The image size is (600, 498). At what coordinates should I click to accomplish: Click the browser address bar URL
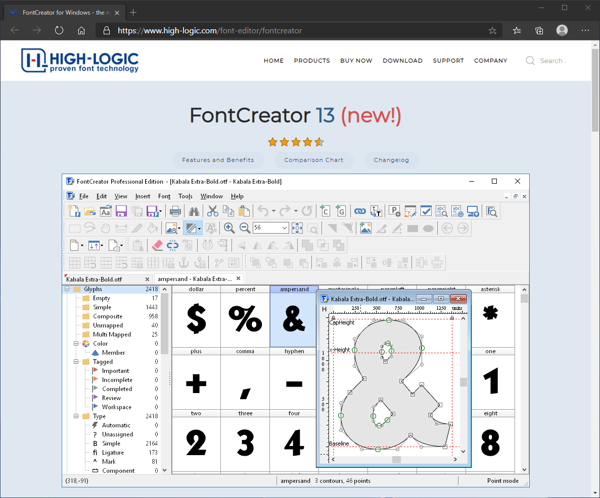coord(210,31)
